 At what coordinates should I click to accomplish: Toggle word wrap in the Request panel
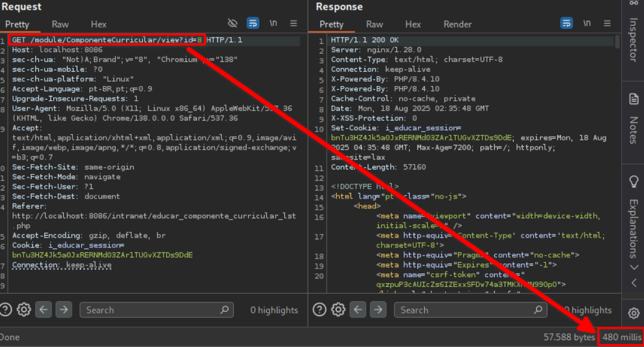click(x=253, y=24)
